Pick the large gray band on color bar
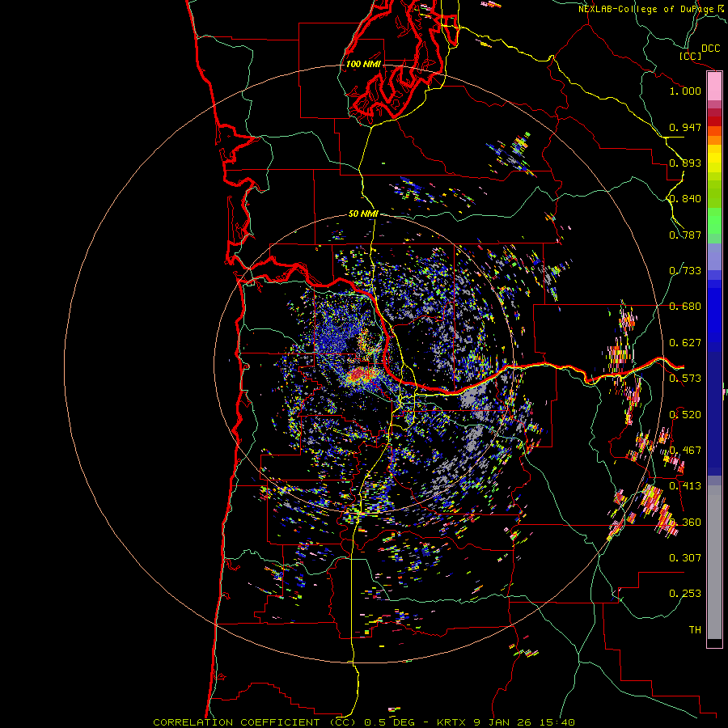 714,566
